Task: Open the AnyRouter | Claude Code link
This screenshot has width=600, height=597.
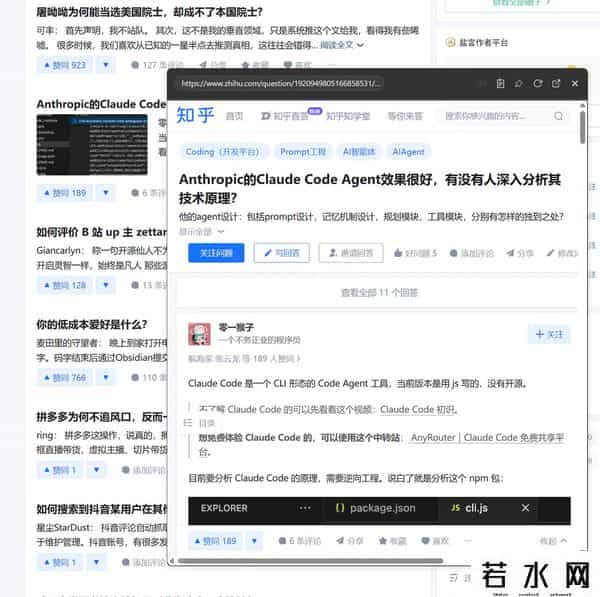Action: click(487, 437)
